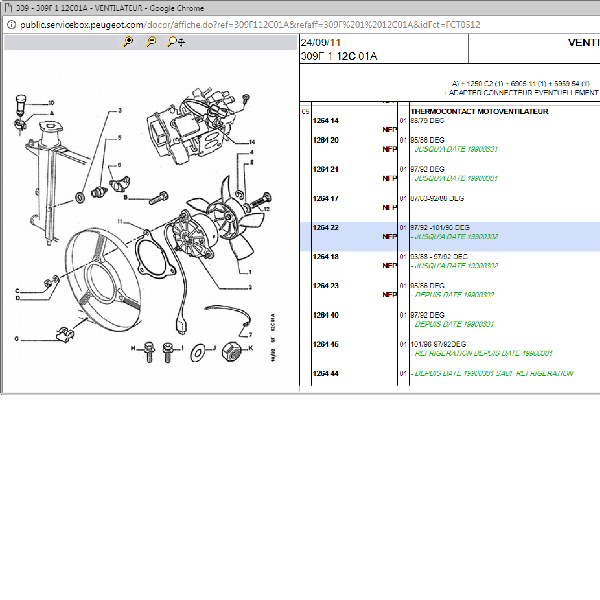The width and height of the screenshot is (600, 600).
Task: Click the 88/79 DEG description
Action: tap(427, 121)
